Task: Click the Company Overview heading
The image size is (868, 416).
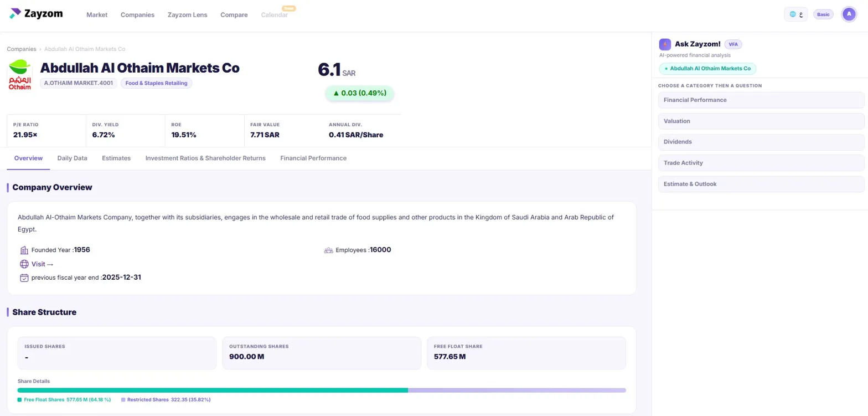Action: (52, 187)
